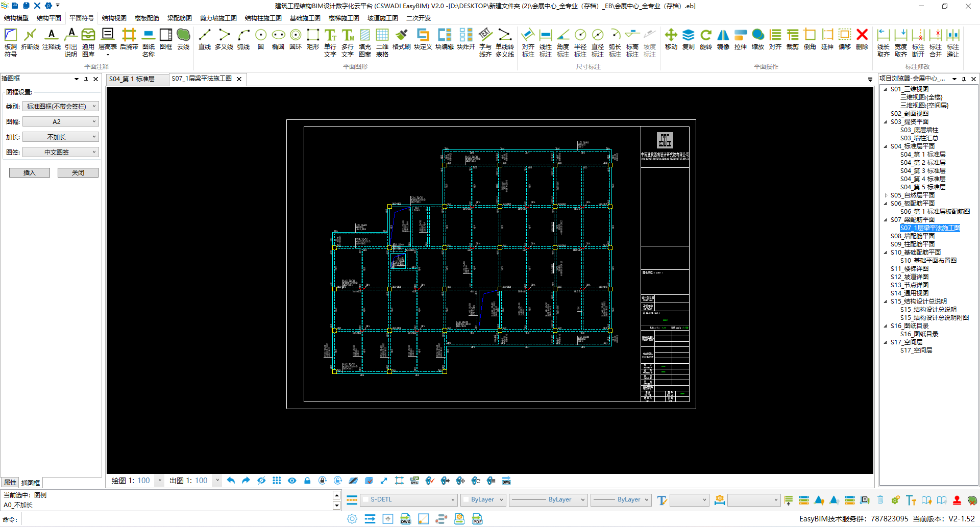Click the 关闭 button in 插图框 panel
The image size is (980, 527).
pyautogui.click(x=78, y=173)
